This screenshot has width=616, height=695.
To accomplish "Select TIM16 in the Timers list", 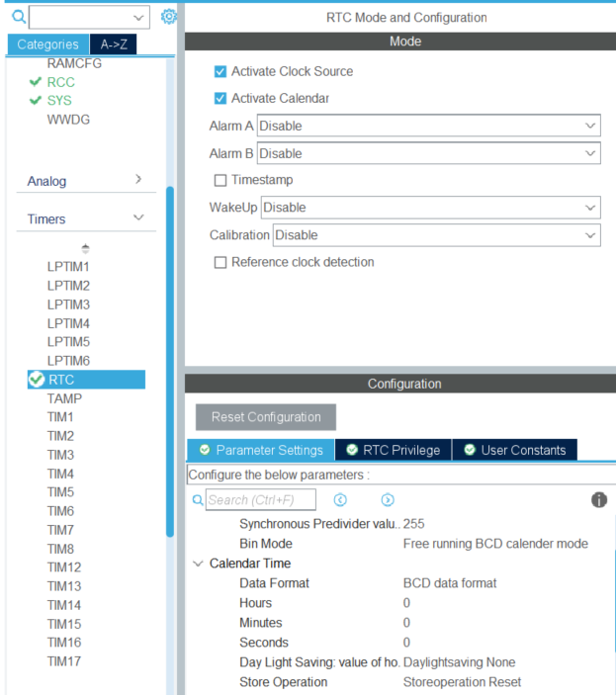I will click(64, 643).
